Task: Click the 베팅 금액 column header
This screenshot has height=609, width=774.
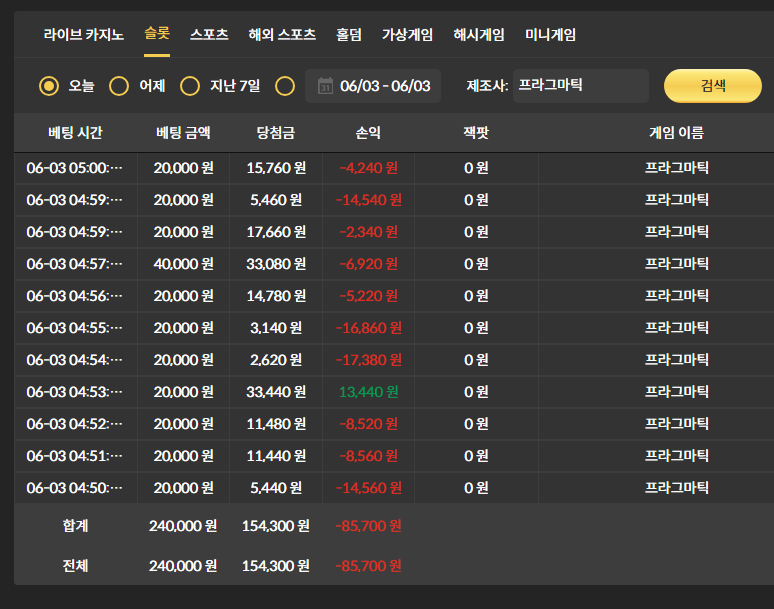Action: [183, 132]
